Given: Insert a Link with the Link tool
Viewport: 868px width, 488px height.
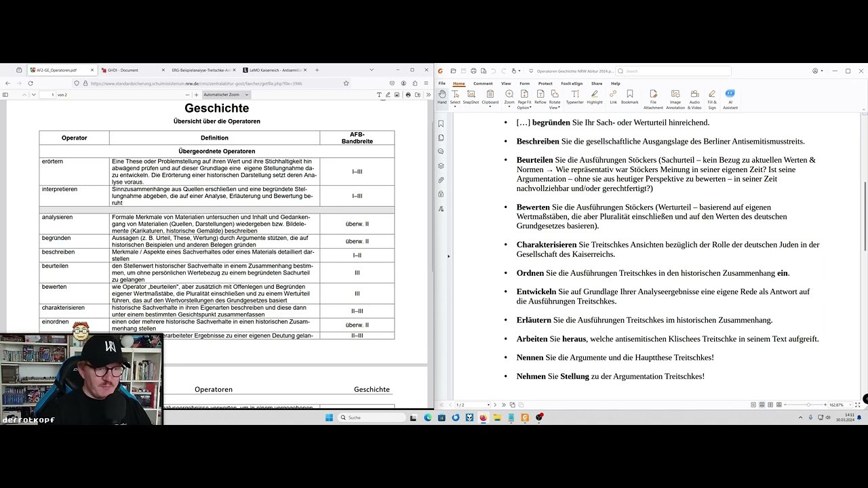Looking at the screenshot, I should (x=613, y=96).
